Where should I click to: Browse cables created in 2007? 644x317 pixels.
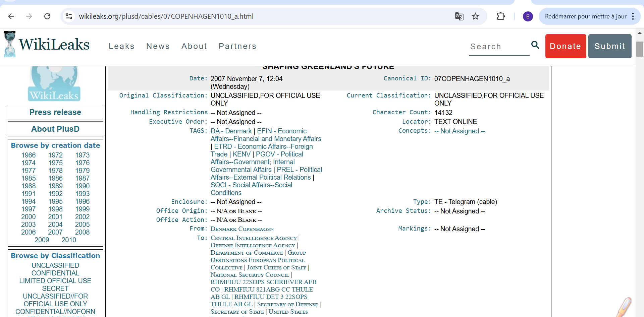(x=55, y=232)
